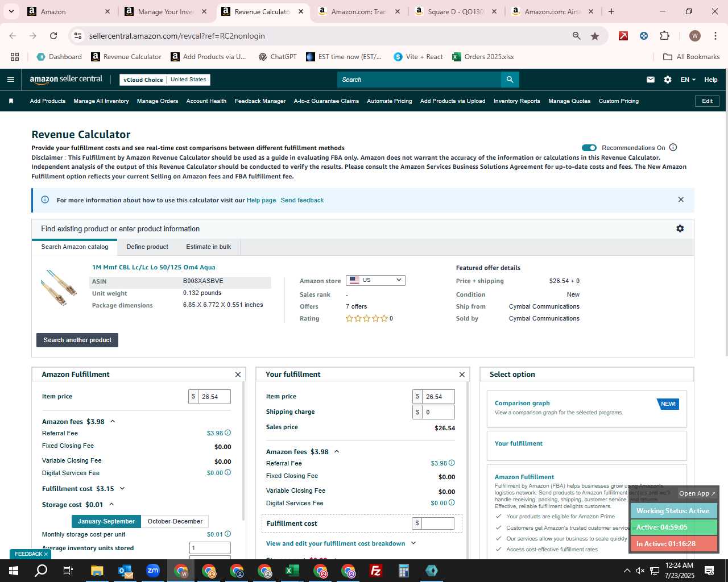Screen dimensions: 728x582
Task: Open Manage Orders menu item
Action: (158, 101)
